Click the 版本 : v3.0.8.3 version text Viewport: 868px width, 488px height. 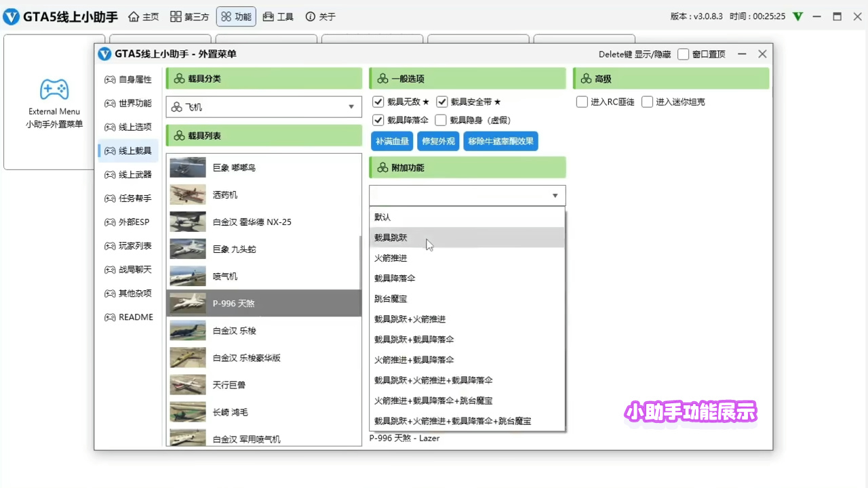[x=698, y=16]
